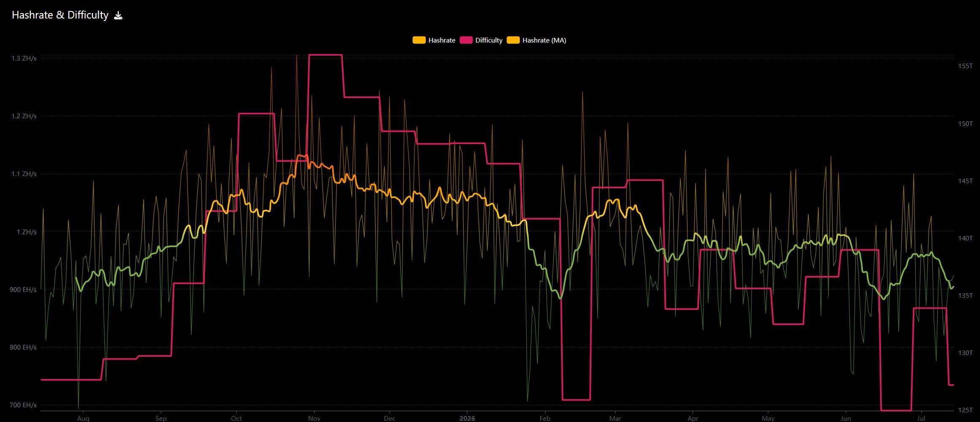Click the 140T difficulty axis label
Viewport: 980px width, 422px height.
(x=965, y=238)
